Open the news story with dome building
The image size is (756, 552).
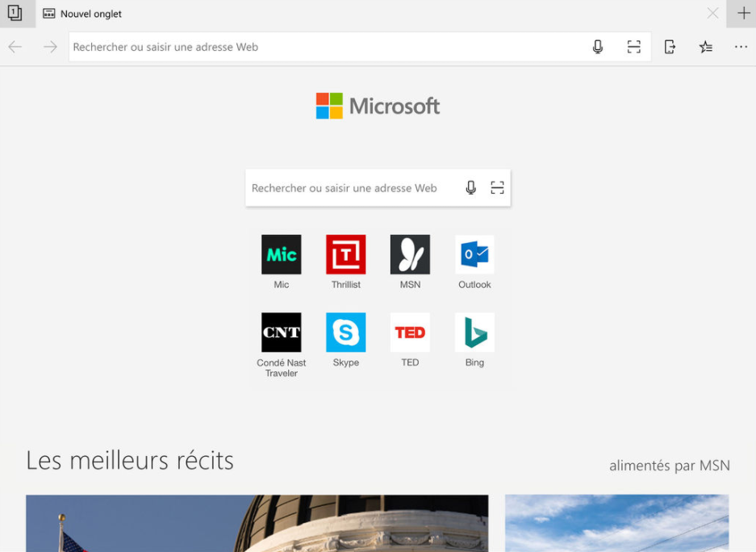pos(257,523)
